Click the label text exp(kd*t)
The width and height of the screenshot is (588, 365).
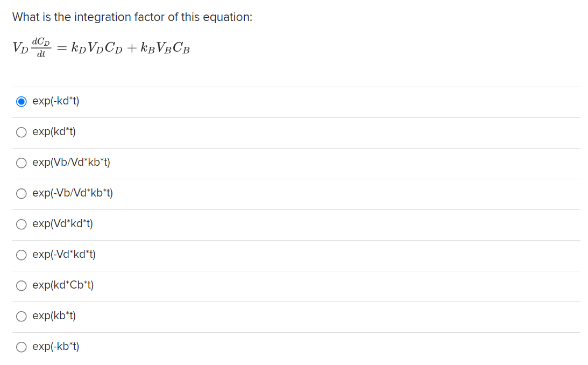click(54, 132)
